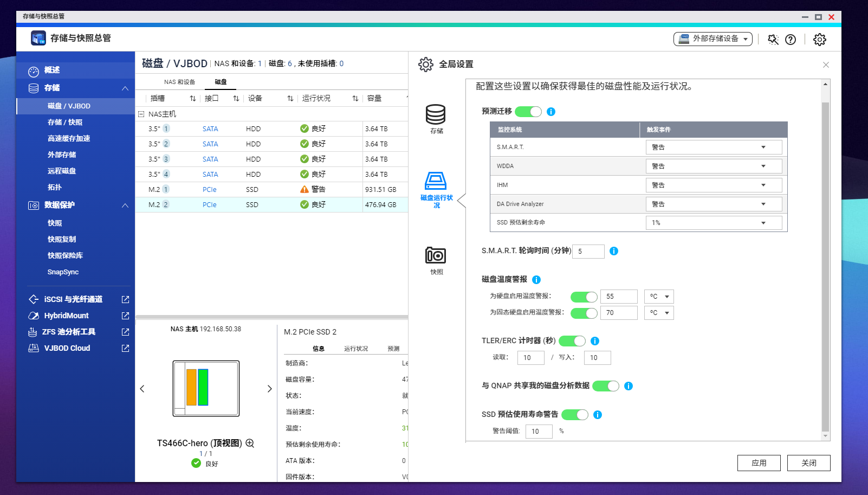Open SSD temperature unit °C dropdown
Viewport: 868px width, 495px height.
pyautogui.click(x=659, y=313)
